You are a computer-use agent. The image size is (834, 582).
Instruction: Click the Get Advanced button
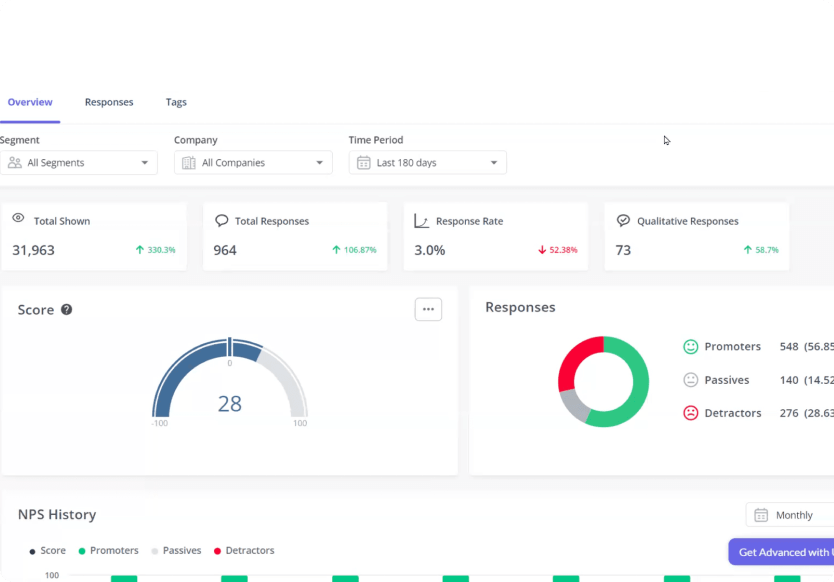click(781, 552)
